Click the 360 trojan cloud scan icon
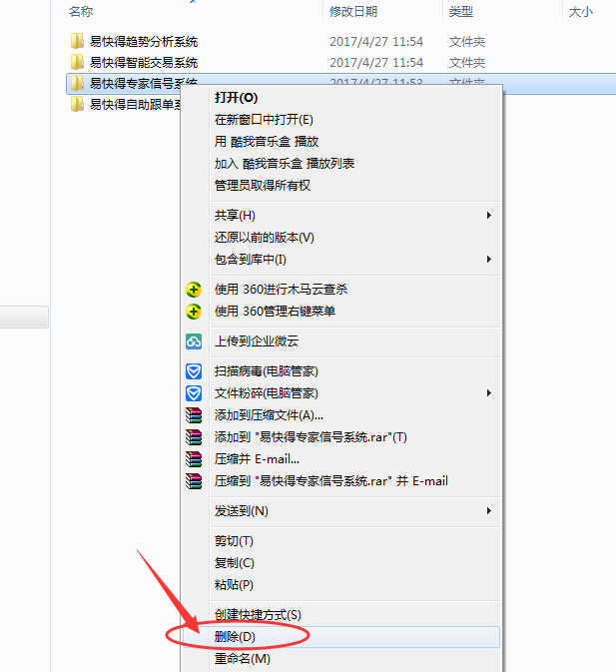 194,290
